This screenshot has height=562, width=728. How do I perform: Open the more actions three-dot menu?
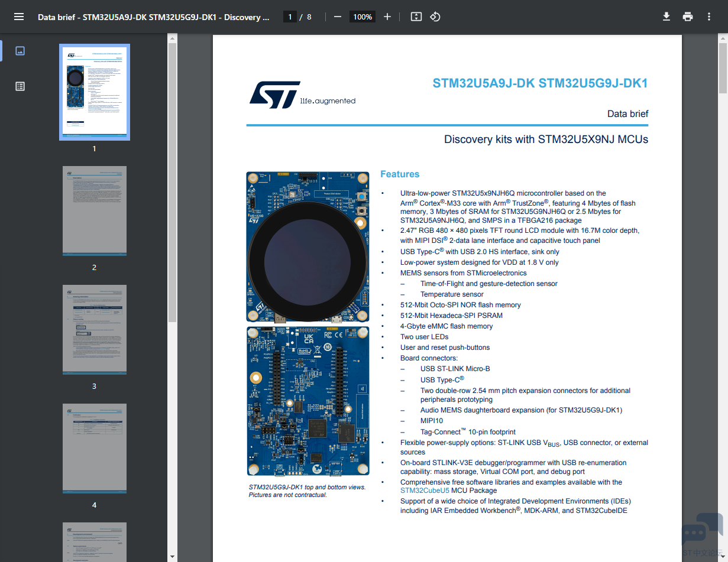click(709, 17)
